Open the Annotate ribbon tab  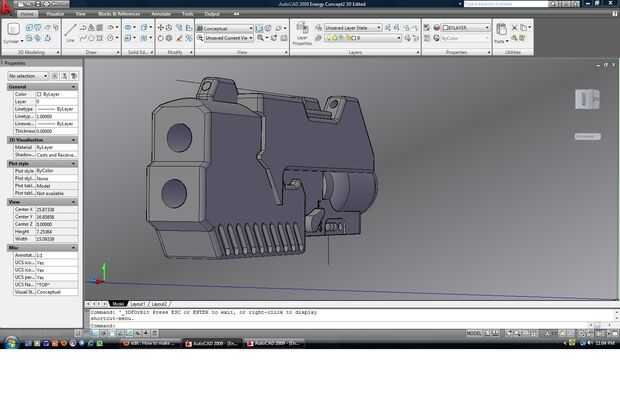point(161,14)
